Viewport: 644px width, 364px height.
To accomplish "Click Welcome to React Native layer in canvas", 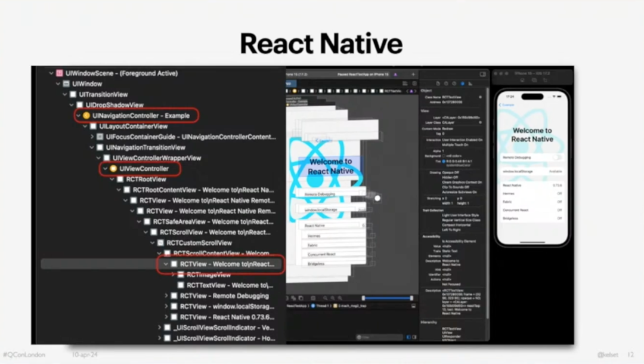I will click(x=330, y=166).
